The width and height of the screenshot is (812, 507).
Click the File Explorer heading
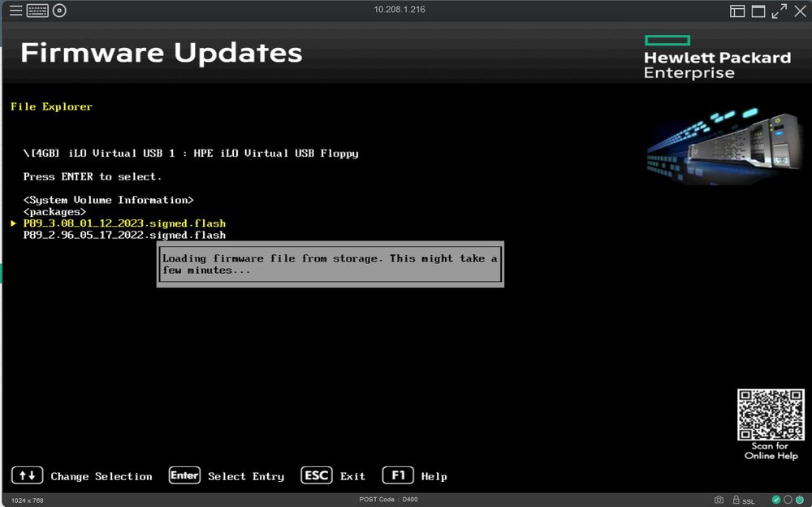click(51, 106)
